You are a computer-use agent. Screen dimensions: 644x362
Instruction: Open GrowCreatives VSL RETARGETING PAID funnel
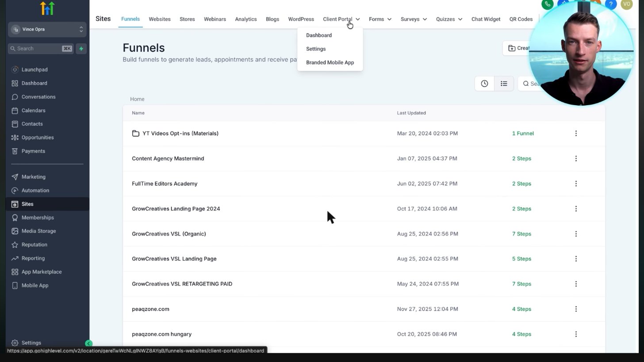pos(182,284)
